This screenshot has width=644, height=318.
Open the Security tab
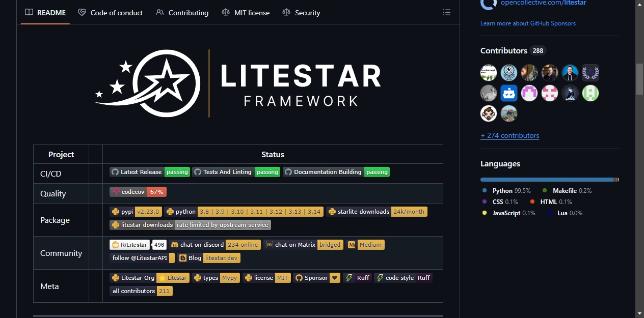pyautogui.click(x=301, y=12)
